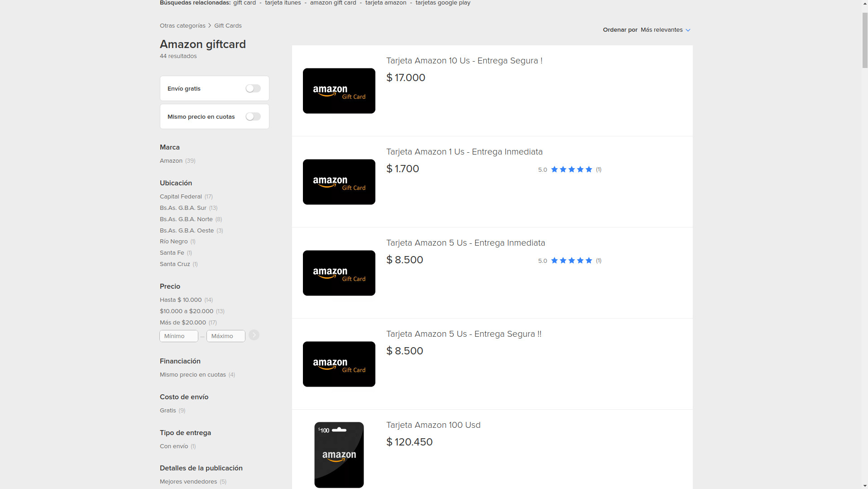Toggle the Envío gratis switch

(x=253, y=89)
